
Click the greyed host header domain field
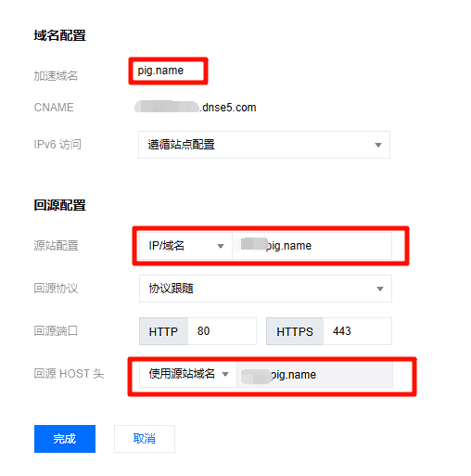pyautogui.click(x=314, y=374)
